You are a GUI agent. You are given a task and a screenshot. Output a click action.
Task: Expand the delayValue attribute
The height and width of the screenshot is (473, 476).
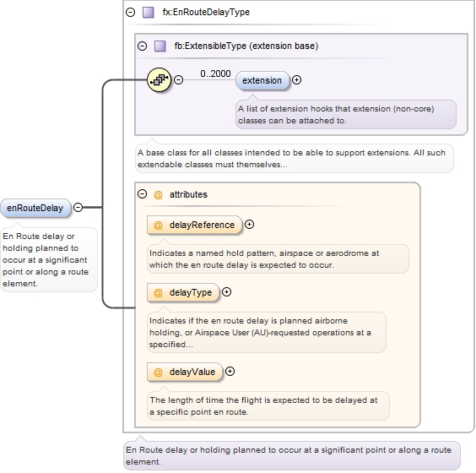tap(230, 372)
